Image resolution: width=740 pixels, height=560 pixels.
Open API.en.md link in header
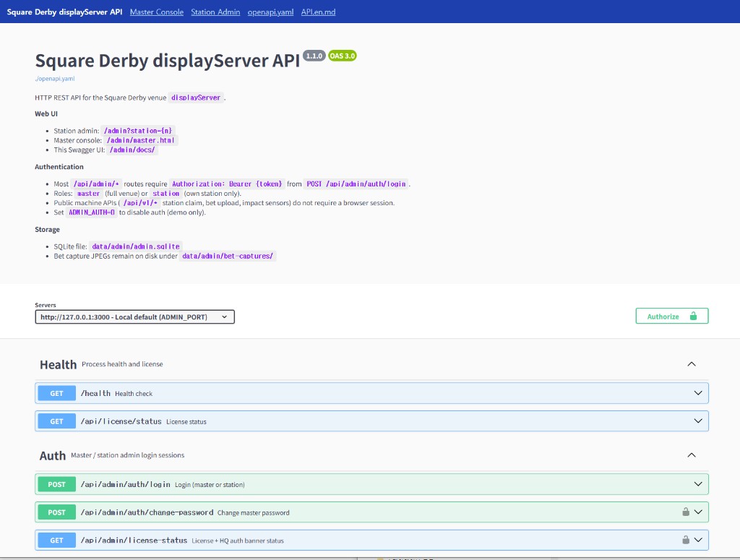tap(318, 12)
